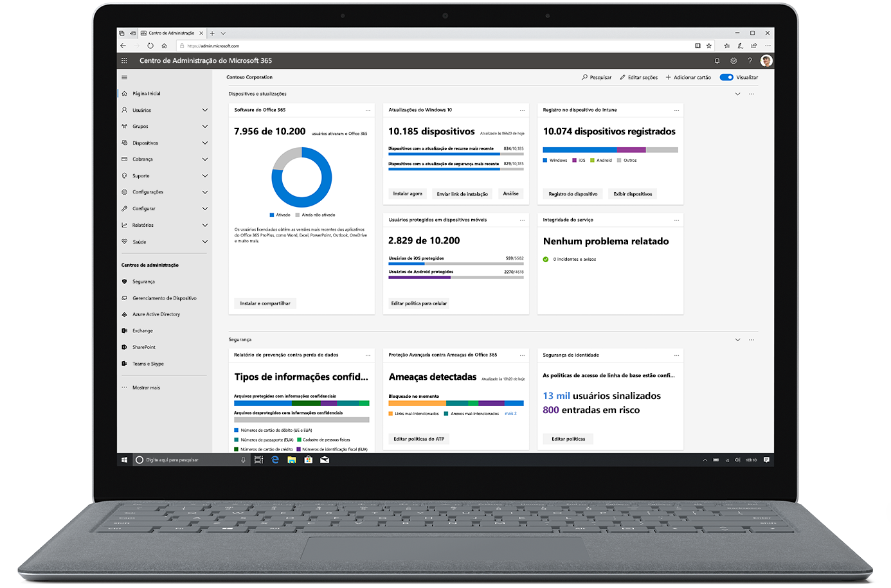Screen dimensions: 891x588
Task: Expand the Suporte menu chevron
Action: pos(205,175)
